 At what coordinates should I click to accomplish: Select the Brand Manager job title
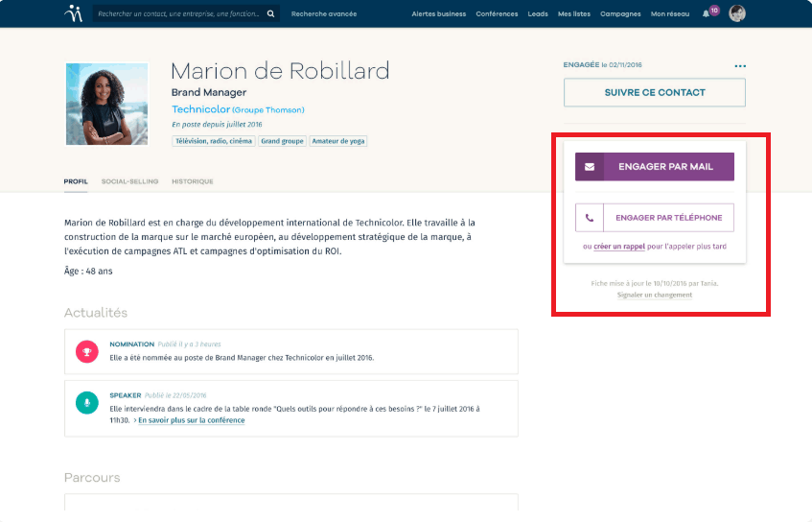209,92
